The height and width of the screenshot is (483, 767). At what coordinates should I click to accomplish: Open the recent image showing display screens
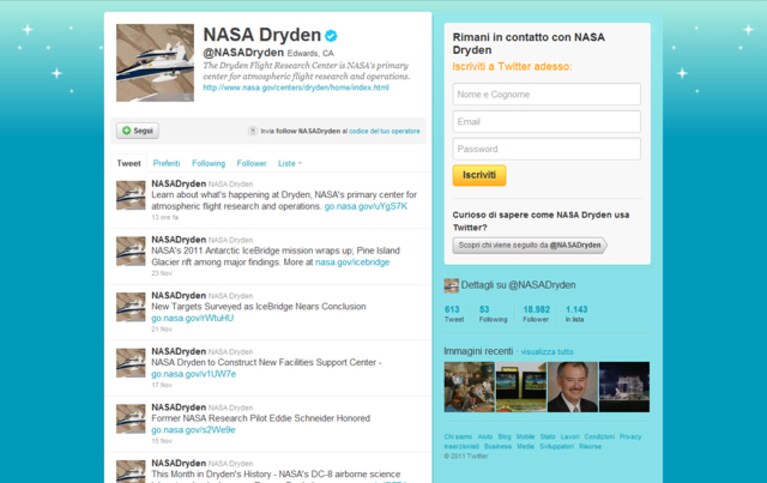click(521, 387)
